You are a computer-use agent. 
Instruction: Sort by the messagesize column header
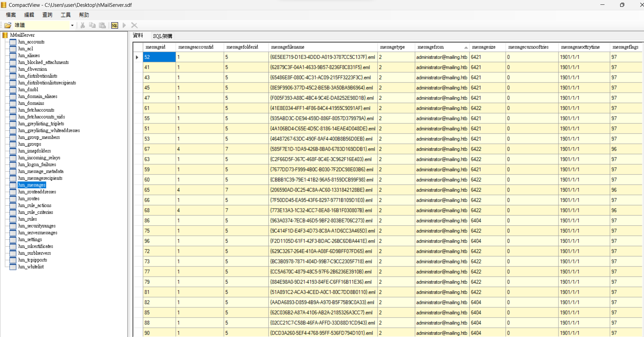click(x=488, y=47)
